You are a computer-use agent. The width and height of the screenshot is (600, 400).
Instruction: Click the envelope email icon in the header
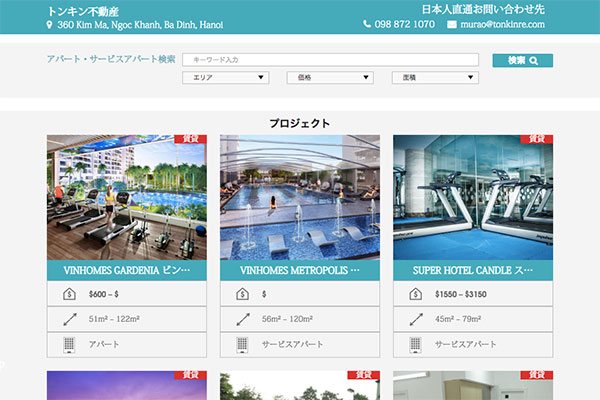452,24
